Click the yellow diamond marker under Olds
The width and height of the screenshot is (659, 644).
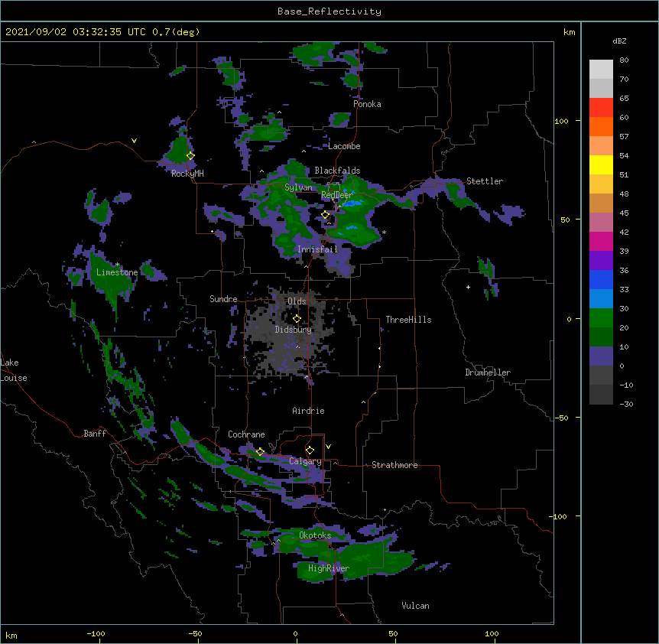(x=297, y=319)
